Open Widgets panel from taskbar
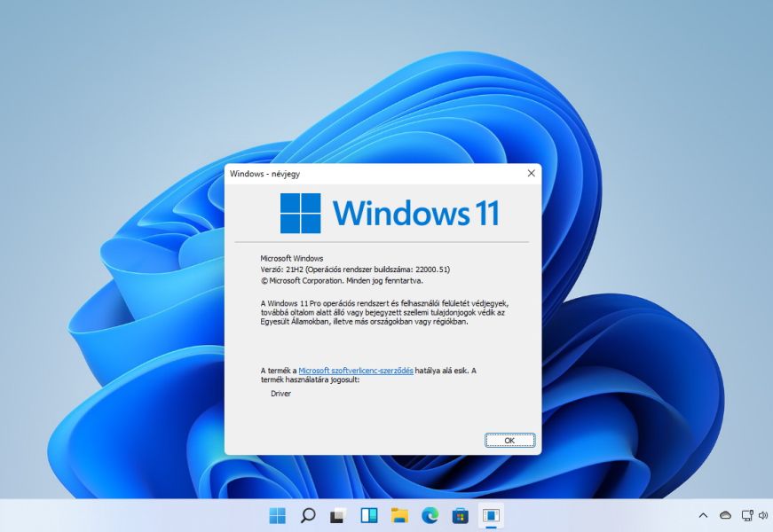Image resolution: width=773 pixels, height=532 pixels. click(x=369, y=516)
